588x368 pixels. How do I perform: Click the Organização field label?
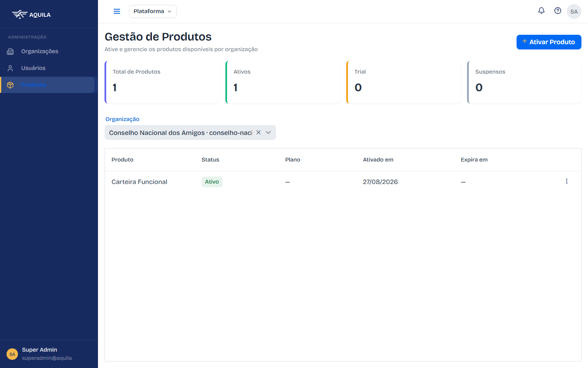pos(122,119)
